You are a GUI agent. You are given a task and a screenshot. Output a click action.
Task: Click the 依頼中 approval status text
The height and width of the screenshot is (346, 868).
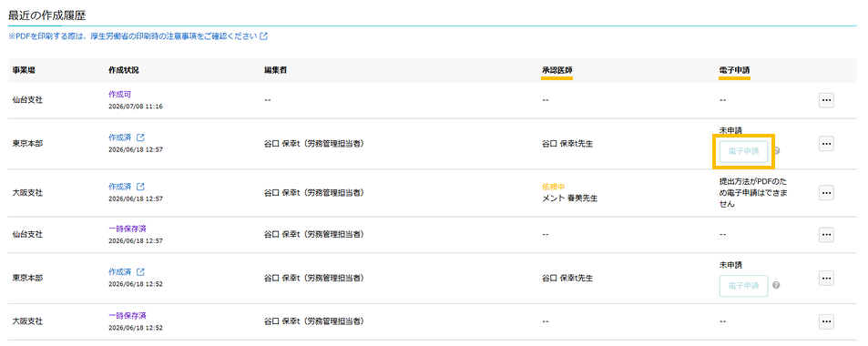[x=553, y=188]
